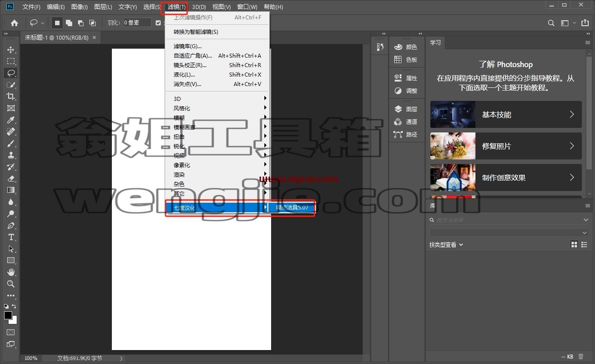This screenshot has height=364, width=595.
Task: Select the Rectangular Marquee tool
Action: coord(11,61)
